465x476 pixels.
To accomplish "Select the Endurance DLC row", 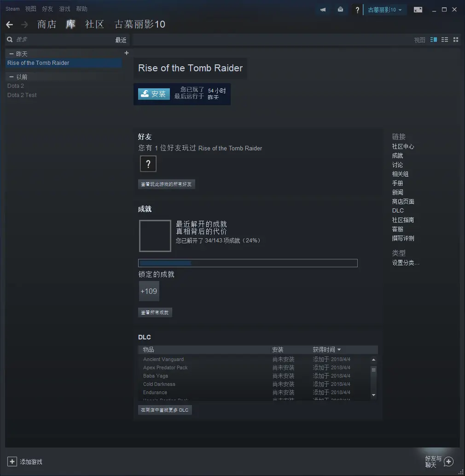I will click(x=255, y=392).
